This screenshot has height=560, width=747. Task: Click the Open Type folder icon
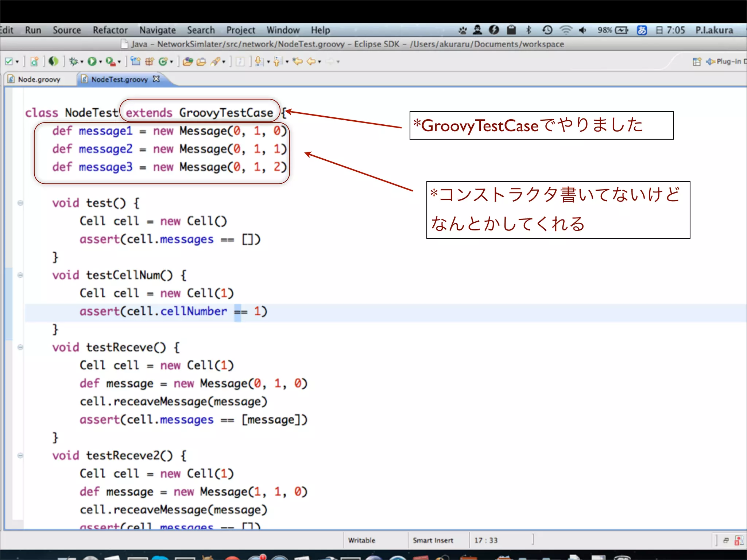coord(188,62)
